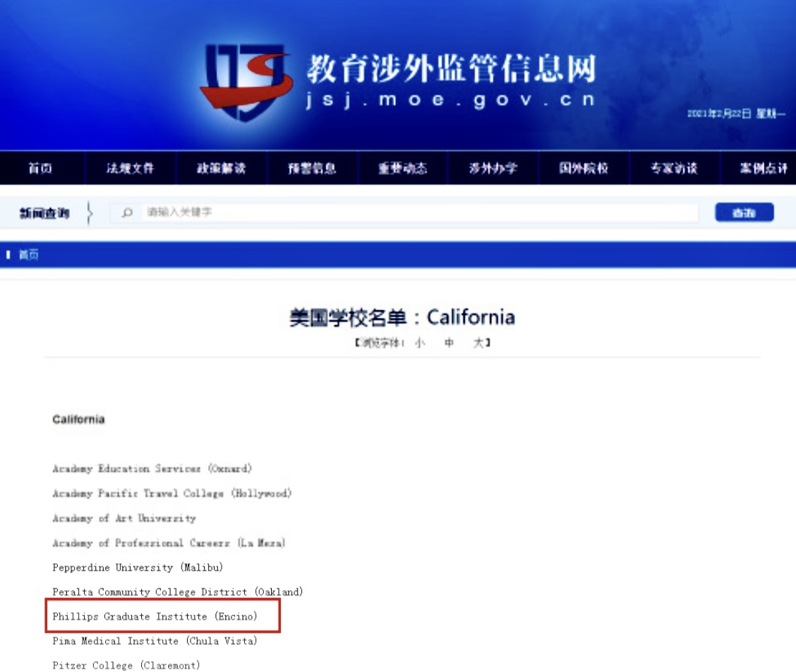796x672 pixels.
Task: Open the 法规文件 navigation item
Action: [130, 168]
